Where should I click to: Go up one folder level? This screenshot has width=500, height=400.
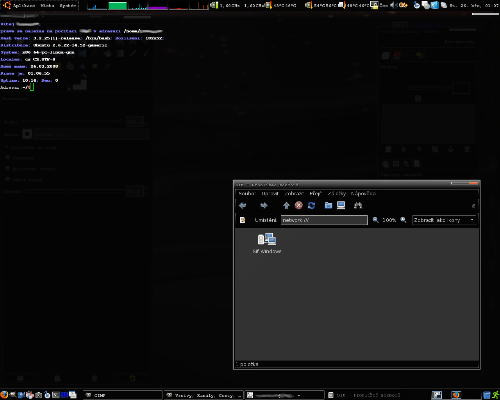(286, 205)
